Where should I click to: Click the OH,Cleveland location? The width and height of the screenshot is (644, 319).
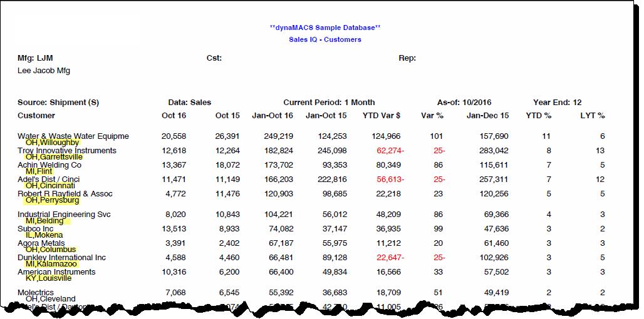click(x=50, y=299)
